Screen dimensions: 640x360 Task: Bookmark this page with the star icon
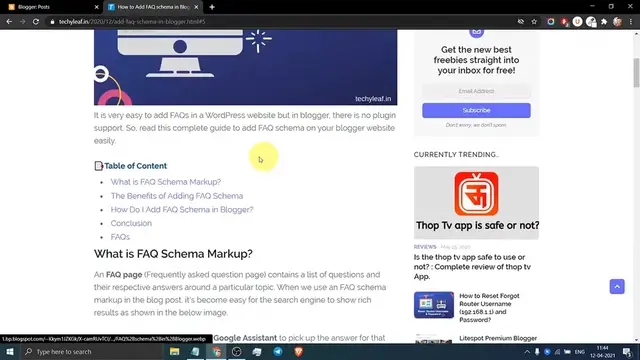tap(534, 22)
